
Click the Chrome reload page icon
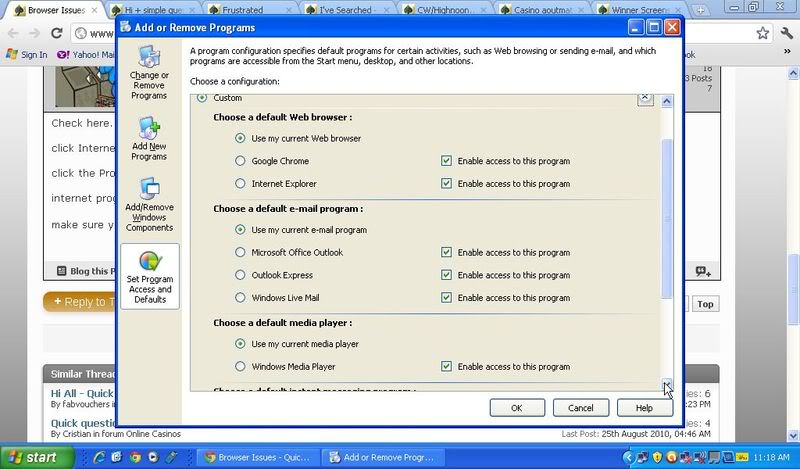click(x=56, y=34)
